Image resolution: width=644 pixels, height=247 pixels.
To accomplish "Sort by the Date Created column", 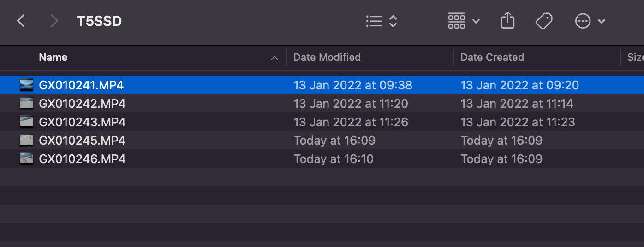I will click(492, 58).
